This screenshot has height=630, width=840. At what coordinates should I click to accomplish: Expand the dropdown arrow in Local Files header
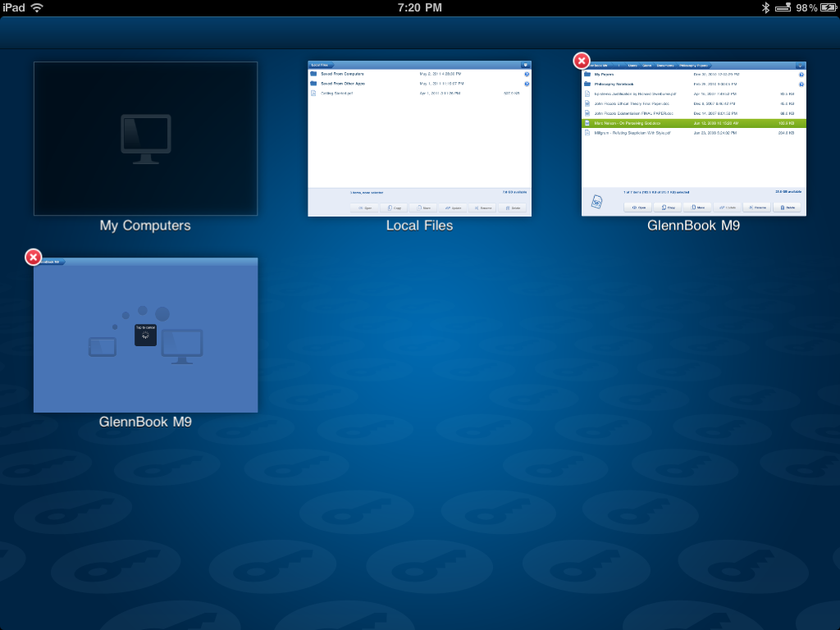[x=525, y=64]
